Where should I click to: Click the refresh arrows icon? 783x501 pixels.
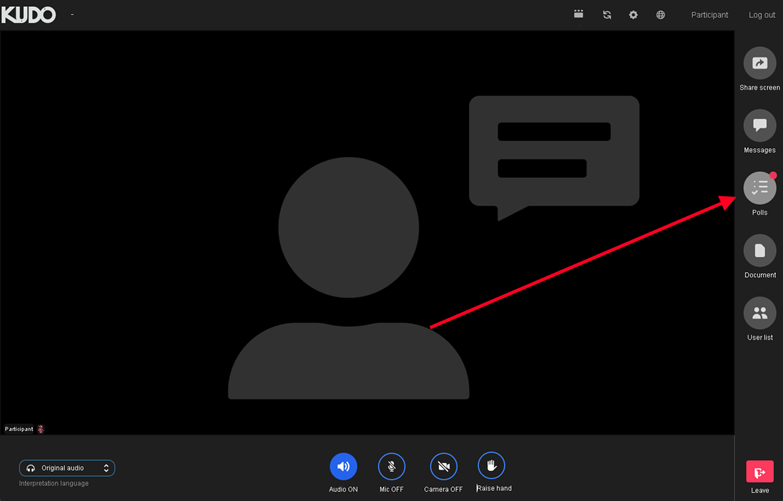click(606, 15)
